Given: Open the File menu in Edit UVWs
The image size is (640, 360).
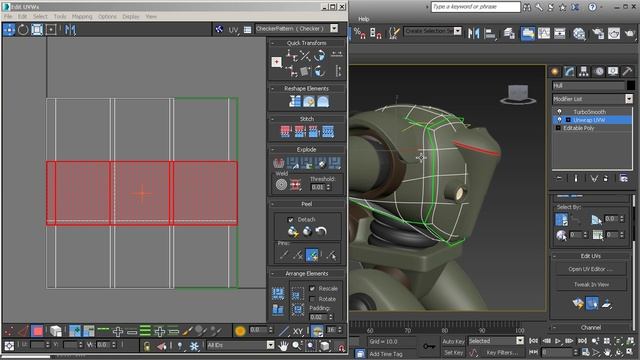Looking at the screenshot, I should click(8, 16).
